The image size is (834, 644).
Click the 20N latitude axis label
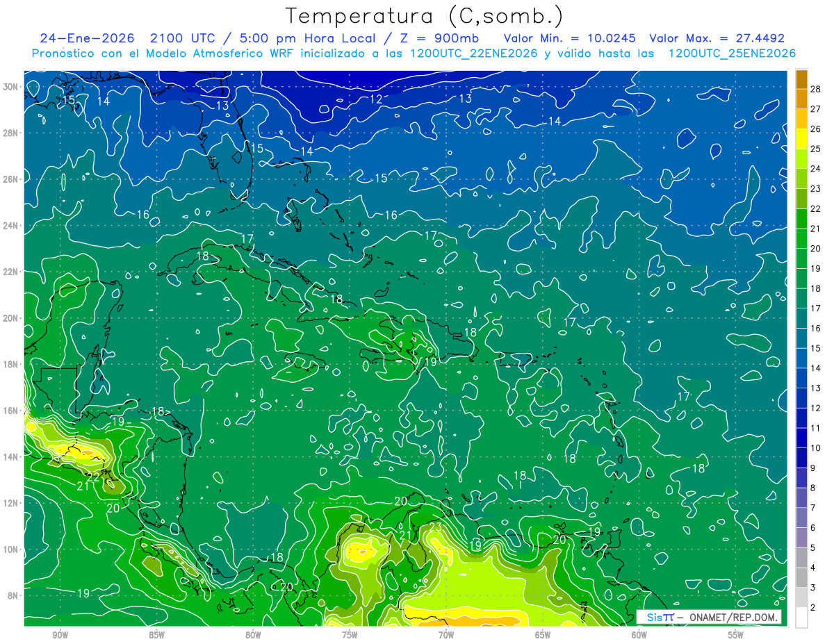tap(12, 317)
